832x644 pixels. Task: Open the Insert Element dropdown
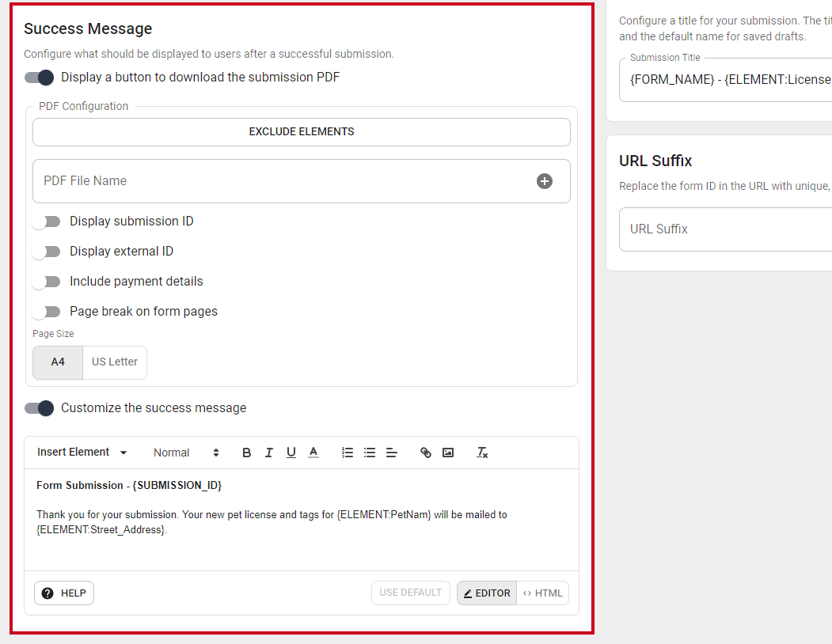pyautogui.click(x=82, y=452)
